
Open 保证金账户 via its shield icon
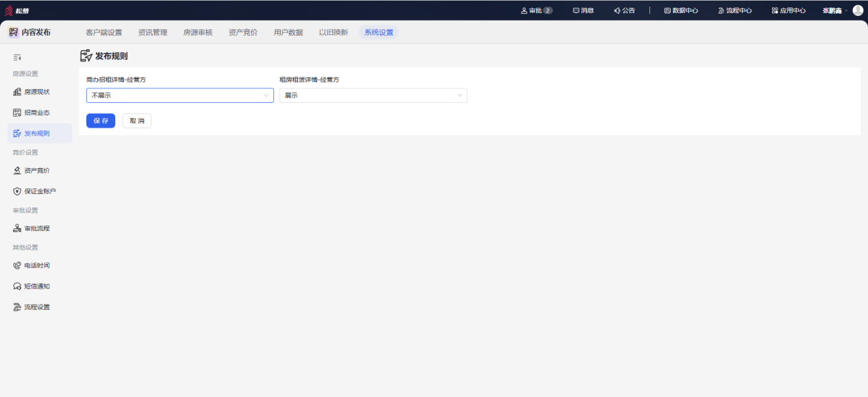click(17, 191)
